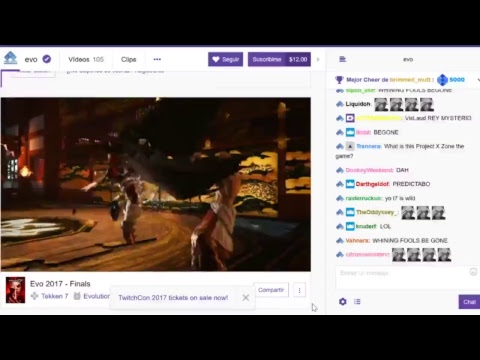Image resolution: width=480 pixels, height=360 pixels.
Task: Follow the channel with the Seguir button
Action: (x=225, y=59)
